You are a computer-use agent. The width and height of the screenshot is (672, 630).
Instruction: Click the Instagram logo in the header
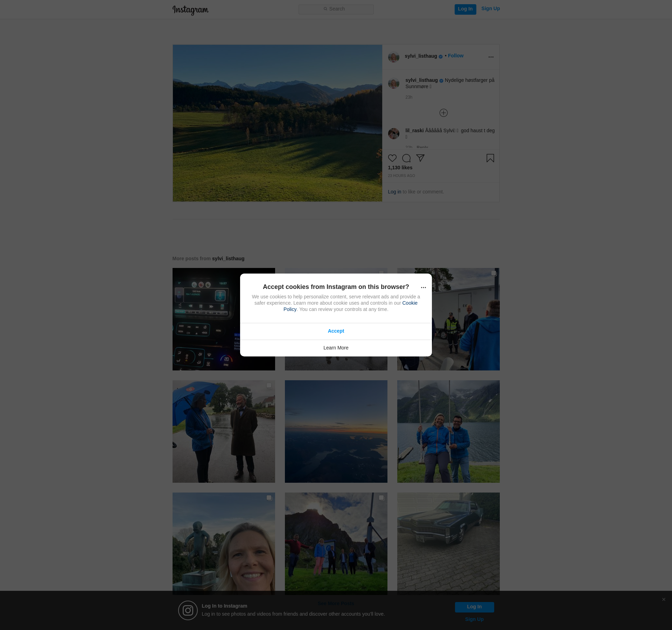click(x=190, y=10)
